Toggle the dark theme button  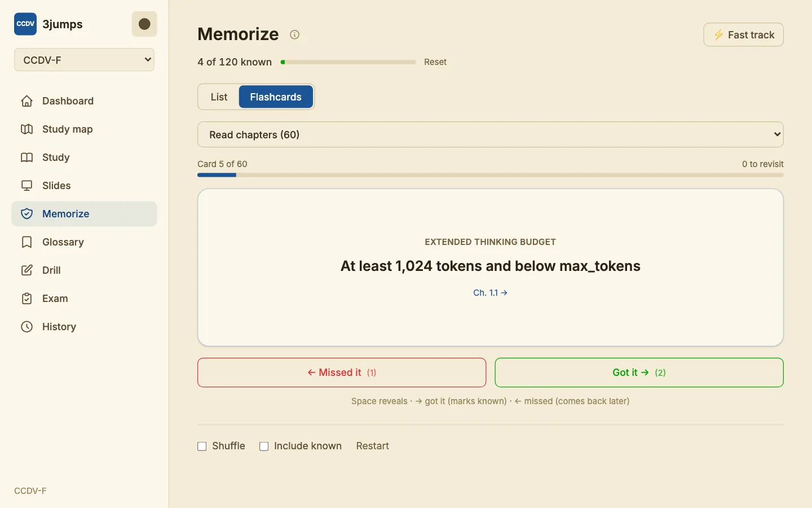tap(144, 24)
